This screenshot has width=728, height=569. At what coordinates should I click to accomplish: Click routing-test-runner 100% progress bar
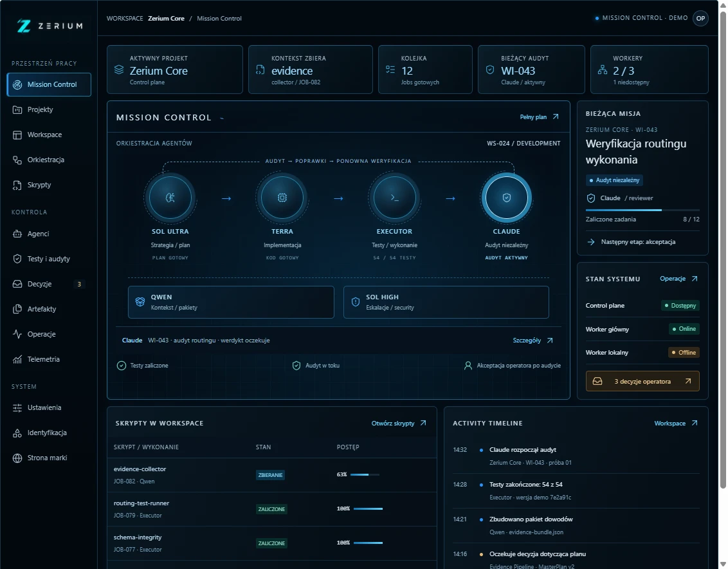(x=368, y=508)
